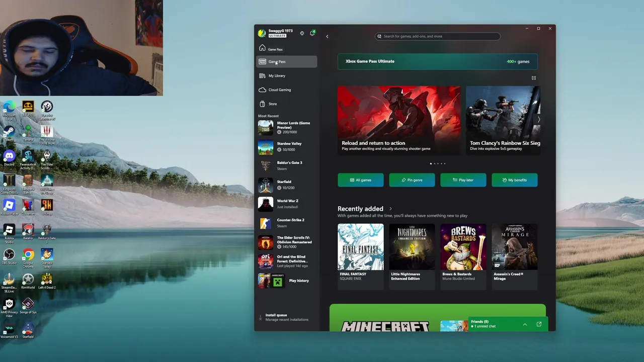This screenshot has width=644, height=362.
Task: Open FINAL FANTASY game card
Action: (361, 256)
